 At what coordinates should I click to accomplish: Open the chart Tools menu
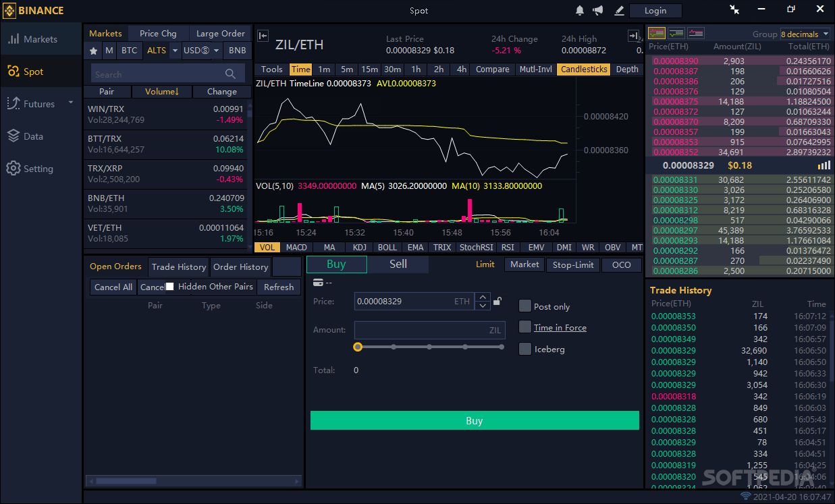coord(271,69)
